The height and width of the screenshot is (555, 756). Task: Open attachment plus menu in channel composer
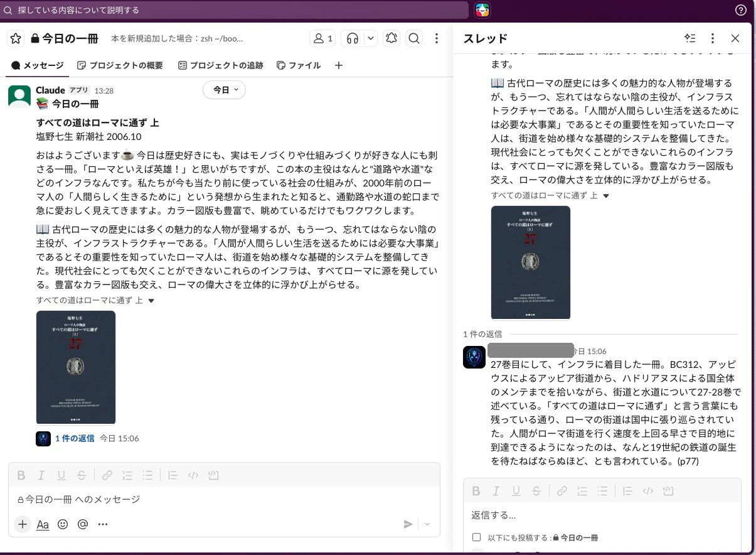23,524
